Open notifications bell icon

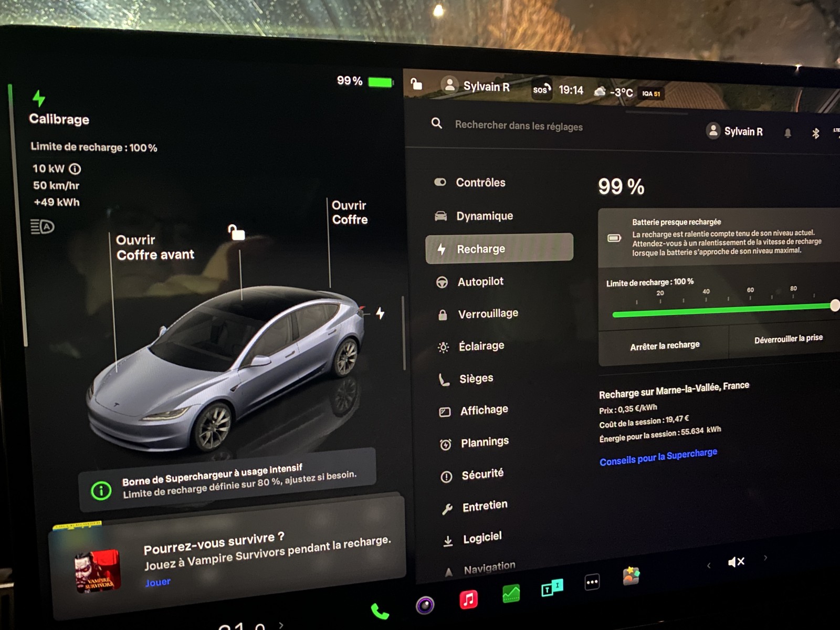[x=787, y=133]
